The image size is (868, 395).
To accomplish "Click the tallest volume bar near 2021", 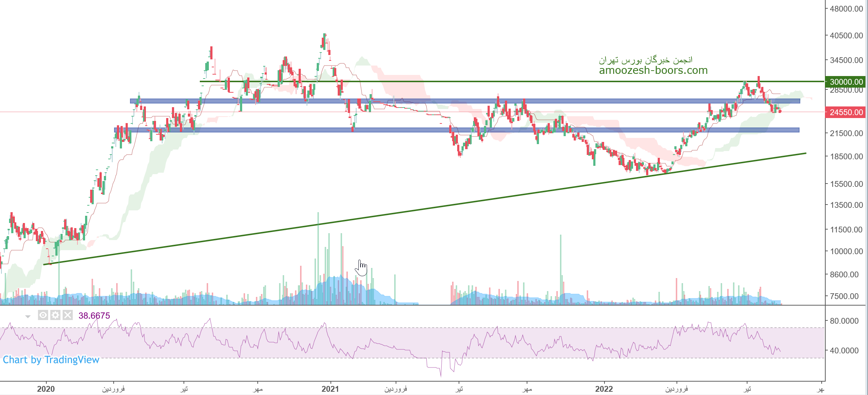I will [x=318, y=253].
